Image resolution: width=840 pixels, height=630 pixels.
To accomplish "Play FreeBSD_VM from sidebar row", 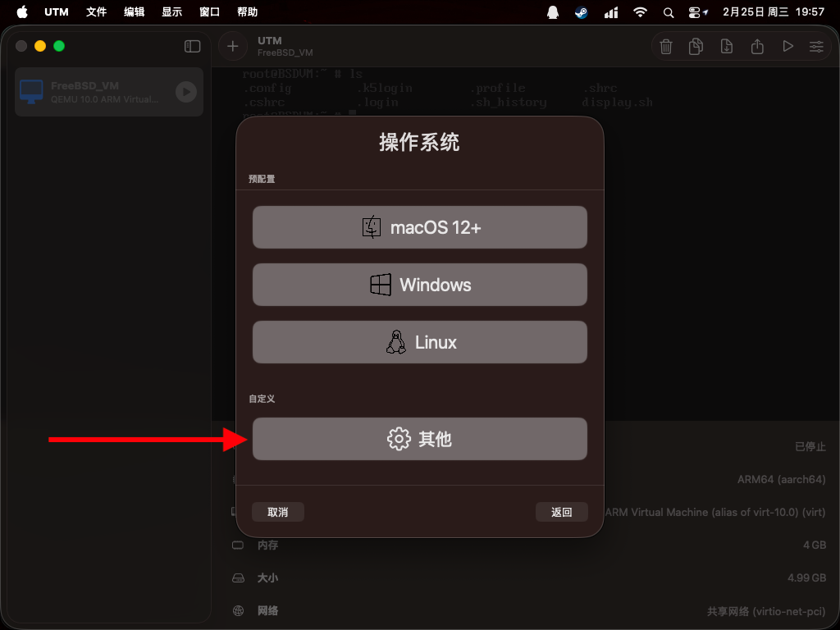I will [x=186, y=92].
